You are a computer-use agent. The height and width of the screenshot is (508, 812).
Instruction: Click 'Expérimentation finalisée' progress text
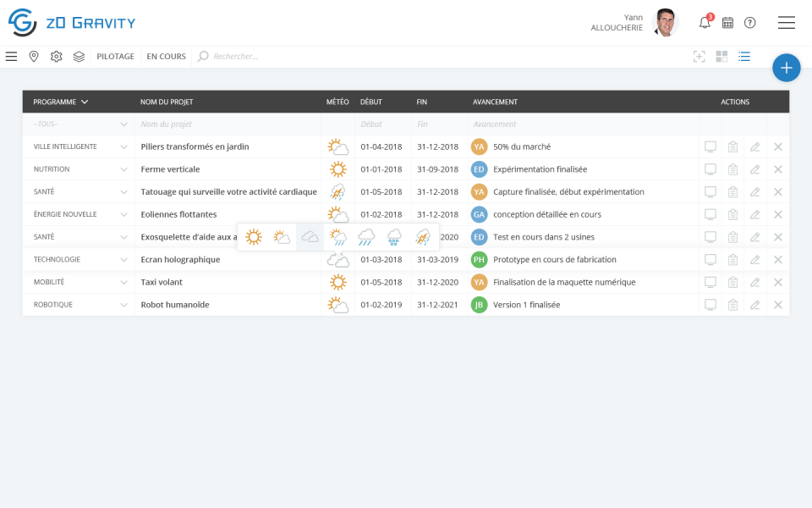(540, 169)
